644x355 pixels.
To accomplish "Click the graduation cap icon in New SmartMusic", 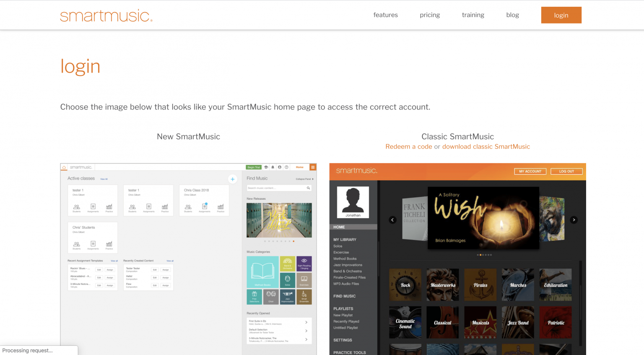I will coord(266,167).
